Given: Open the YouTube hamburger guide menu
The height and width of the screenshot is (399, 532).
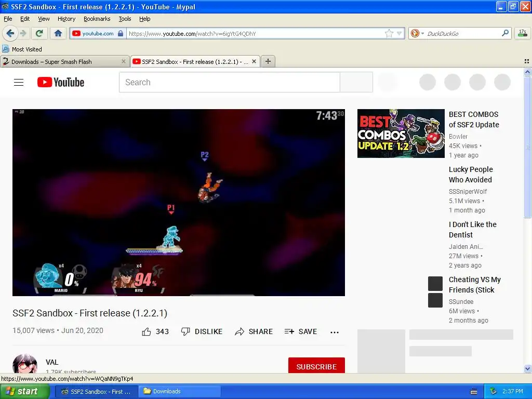Looking at the screenshot, I should tap(19, 82).
